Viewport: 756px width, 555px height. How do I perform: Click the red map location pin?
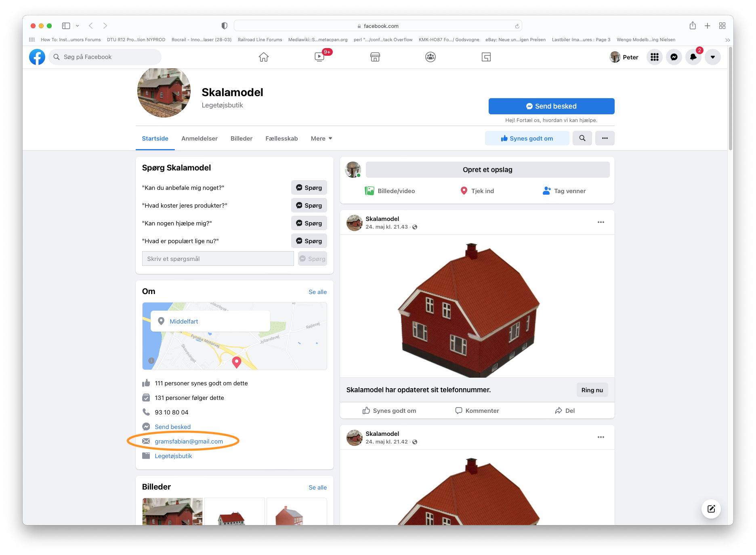[237, 362]
